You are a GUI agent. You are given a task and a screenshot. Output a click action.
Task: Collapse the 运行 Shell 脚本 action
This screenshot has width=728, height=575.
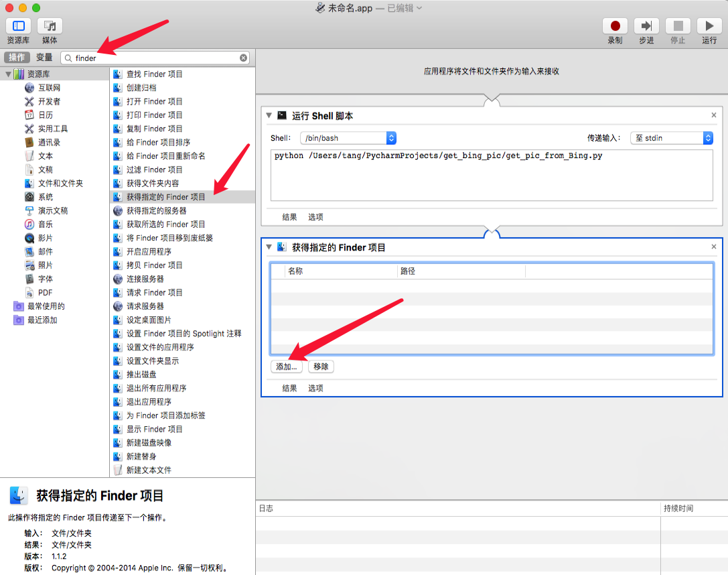[x=269, y=115]
